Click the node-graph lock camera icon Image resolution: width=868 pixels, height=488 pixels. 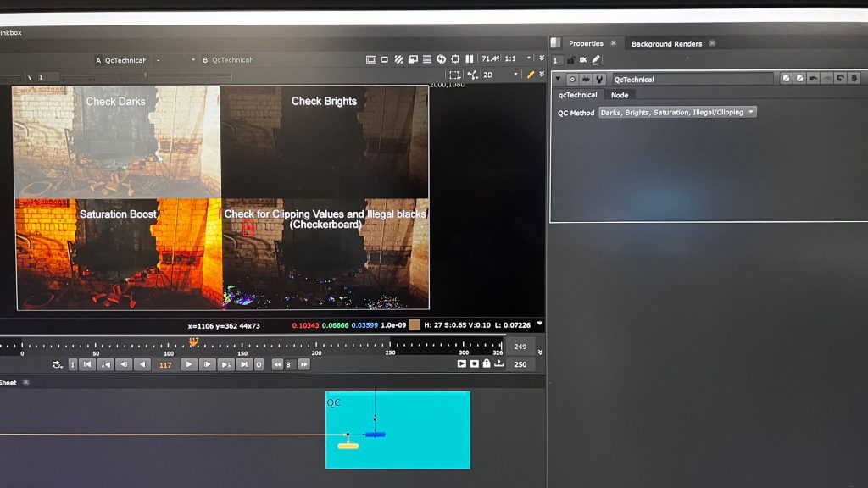point(472,75)
